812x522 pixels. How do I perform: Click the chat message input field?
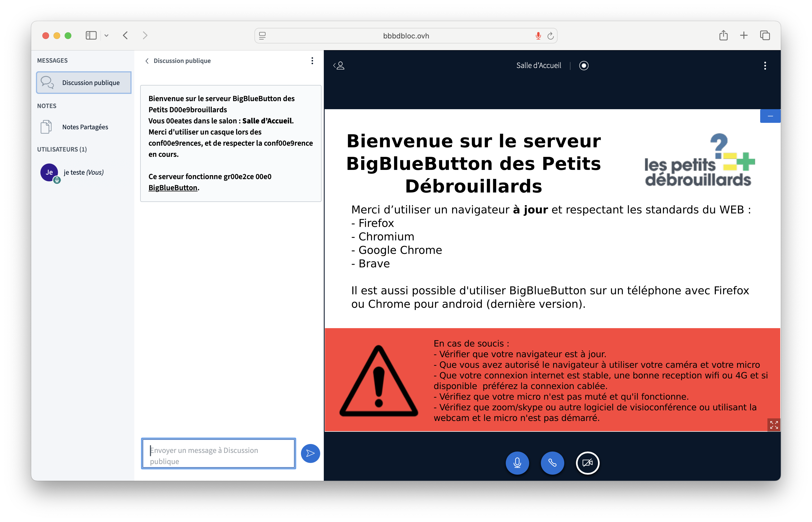tap(218, 453)
